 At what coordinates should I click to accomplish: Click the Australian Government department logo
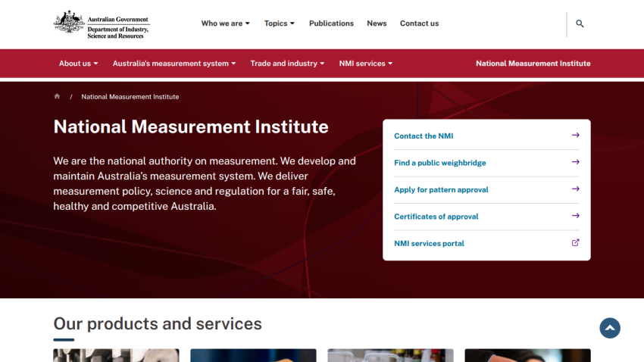point(102,25)
